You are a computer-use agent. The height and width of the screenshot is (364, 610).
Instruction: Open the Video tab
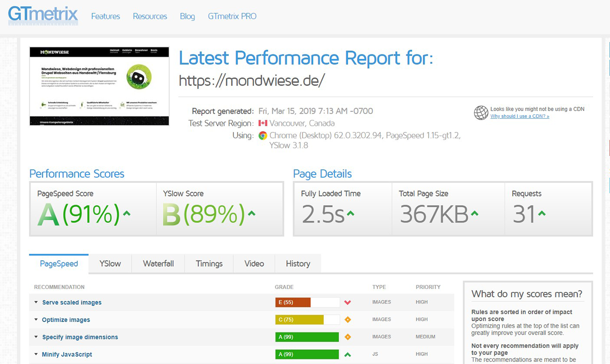click(x=254, y=264)
